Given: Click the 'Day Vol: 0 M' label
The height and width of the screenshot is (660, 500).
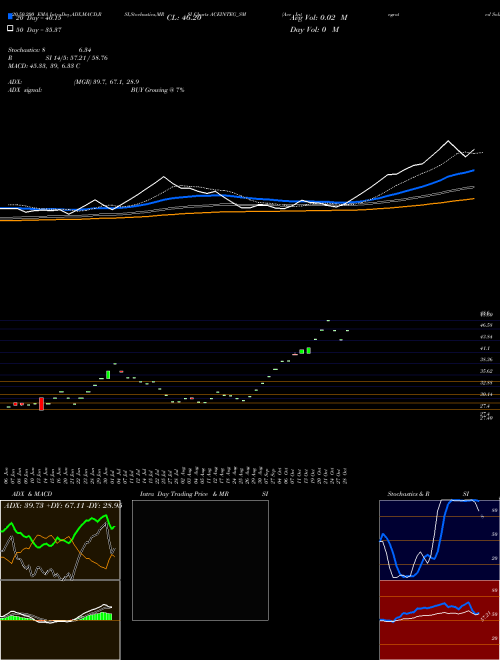Looking at the screenshot, I should 314,30.
